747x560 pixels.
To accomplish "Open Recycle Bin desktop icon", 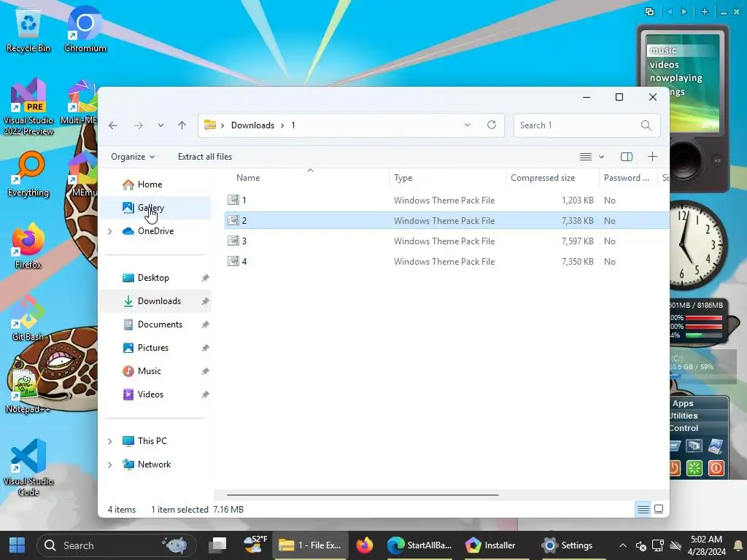I will (28, 29).
